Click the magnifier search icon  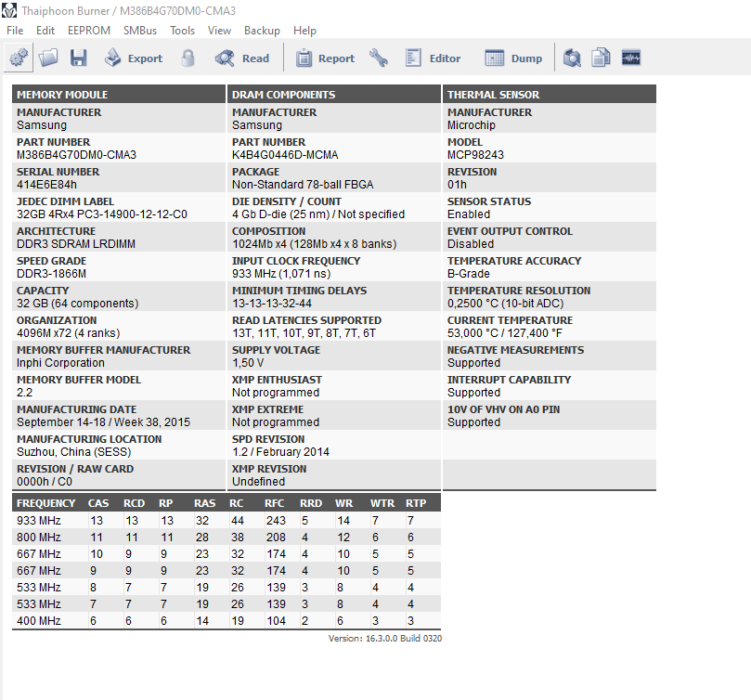572,58
